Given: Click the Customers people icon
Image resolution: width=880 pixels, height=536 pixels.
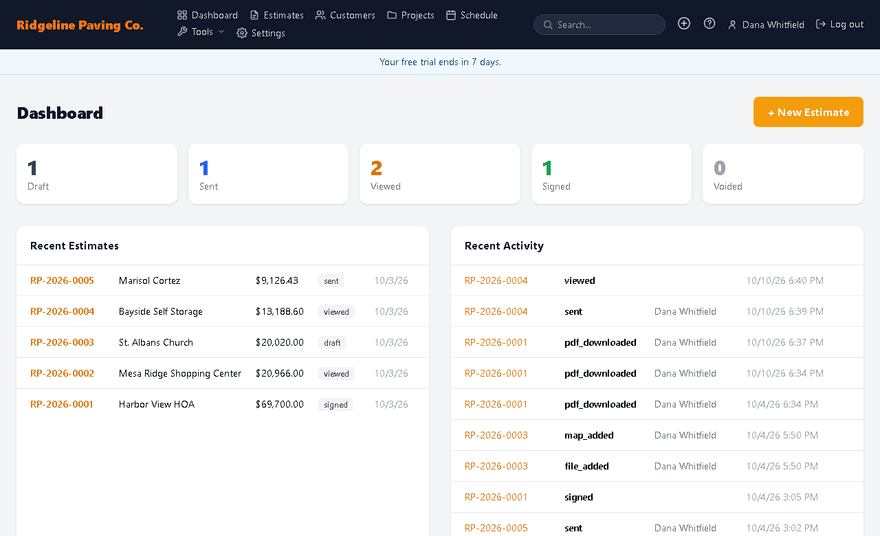Looking at the screenshot, I should (x=320, y=15).
